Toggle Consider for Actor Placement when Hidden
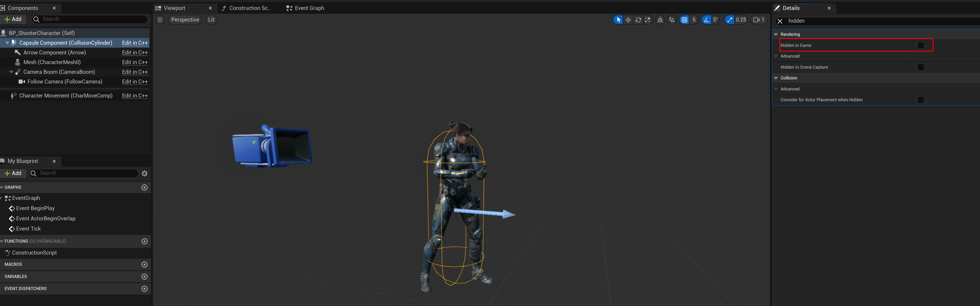The width and height of the screenshot is (980, 306). (x=920, y=100)
